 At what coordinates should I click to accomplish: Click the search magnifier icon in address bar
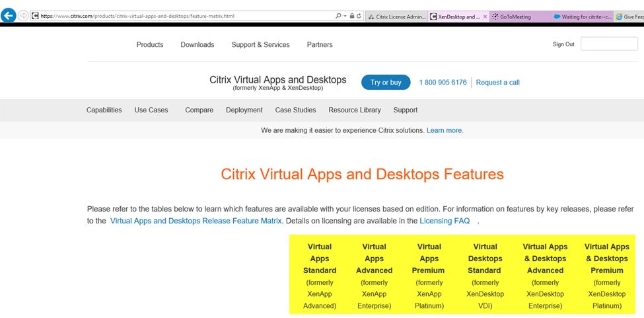pos(338,16)
